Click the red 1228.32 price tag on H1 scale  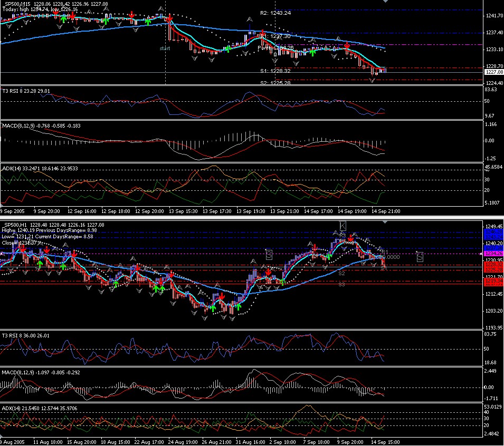[494, 265]
